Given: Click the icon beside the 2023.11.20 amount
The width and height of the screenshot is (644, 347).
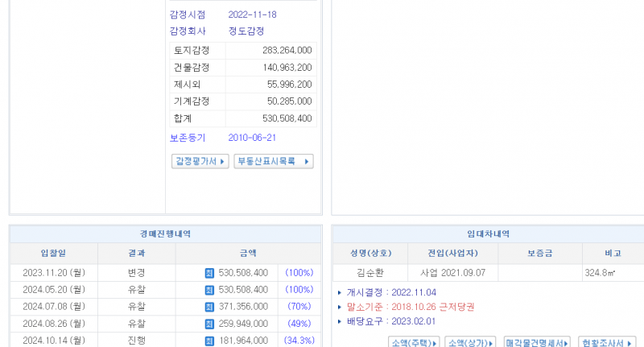Looking at the screenshot, I should click(x=209, y=274).
